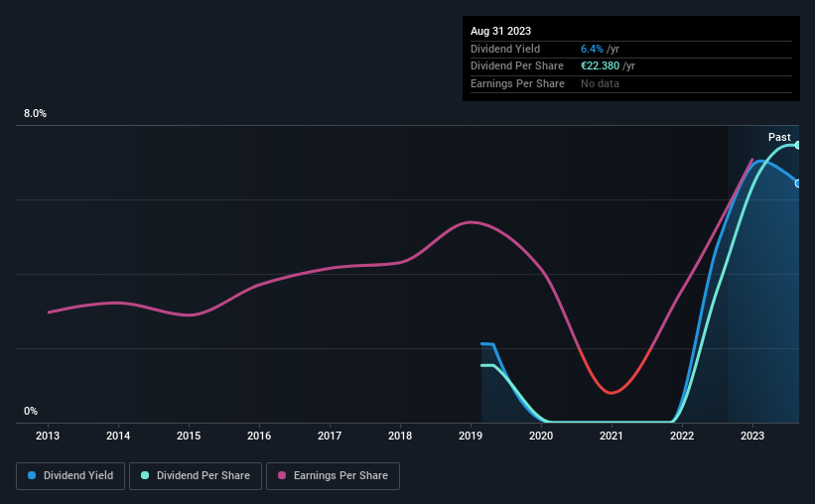815x504 pixels.
Task: Click the 6.4% dividend yield value in tooltip
Action: click(592, 49)
